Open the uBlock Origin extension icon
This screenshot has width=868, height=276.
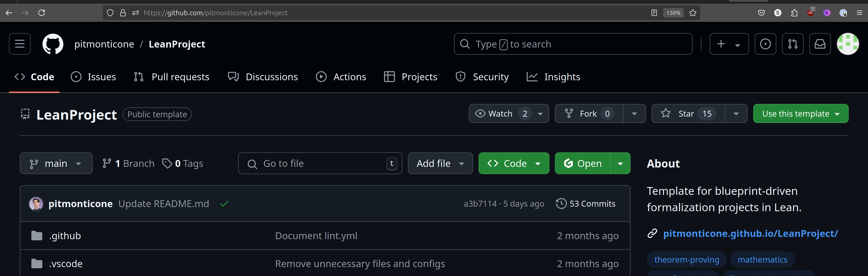811,13
